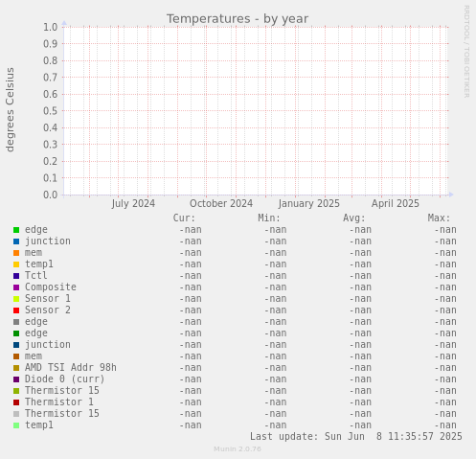Viewport: 476px width, 459px height.
Task: Click the orange swatch beside first mem
Action: click(x=16, y=253)
